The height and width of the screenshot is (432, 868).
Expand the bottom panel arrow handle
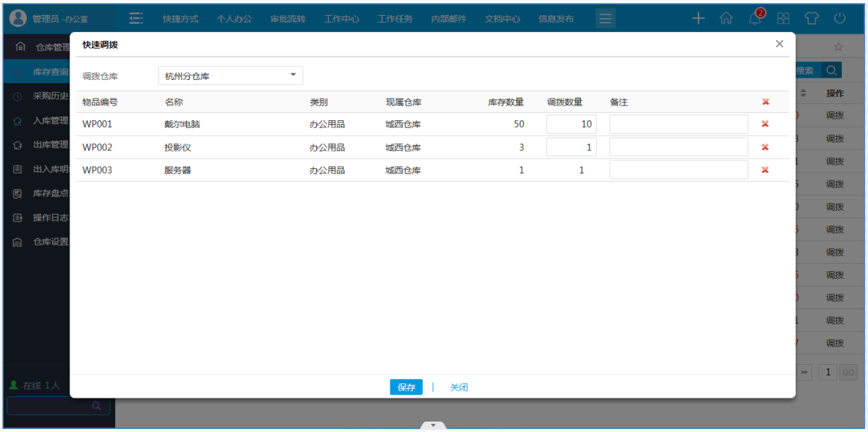(x=433, y=425)
